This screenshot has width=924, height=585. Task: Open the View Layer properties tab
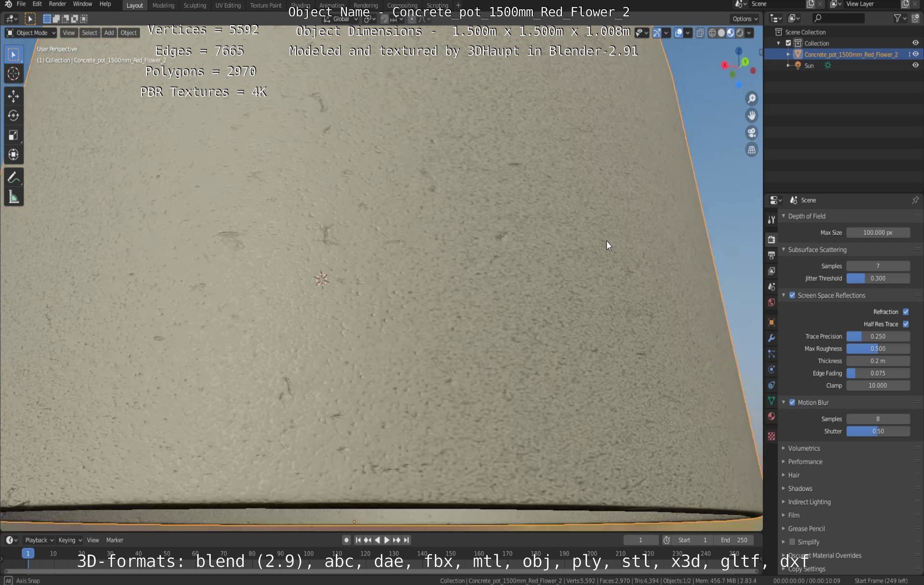771,271
